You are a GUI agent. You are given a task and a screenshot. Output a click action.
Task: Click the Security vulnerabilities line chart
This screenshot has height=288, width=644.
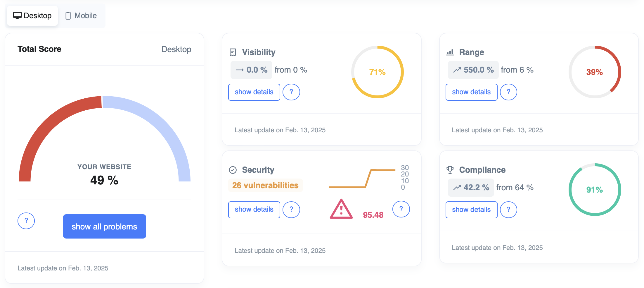(x=362, y=178)
